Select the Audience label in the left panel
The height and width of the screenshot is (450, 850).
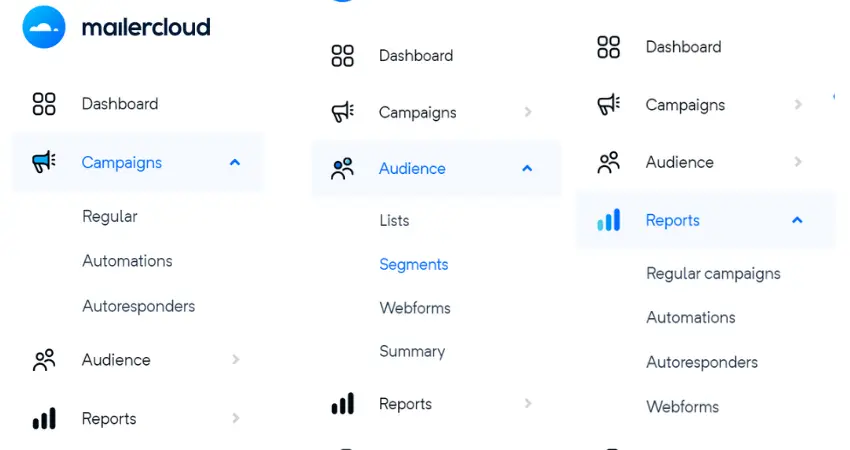[x=116, y=360]
